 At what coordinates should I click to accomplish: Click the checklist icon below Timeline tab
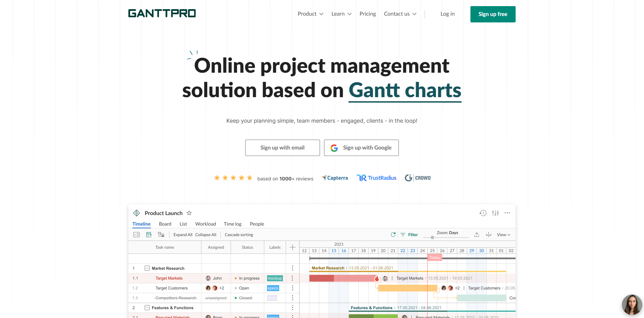137,234
